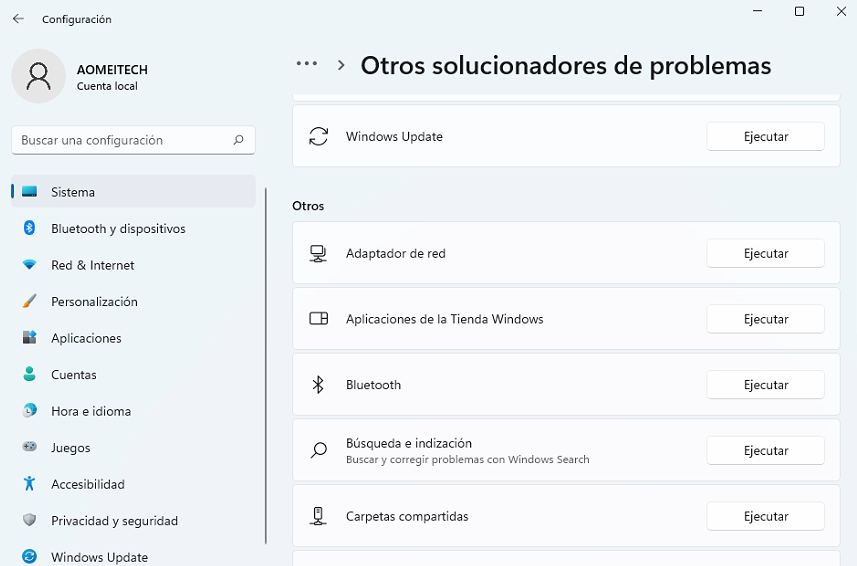Run the Adaptador de red troubleshooter
The image size is (857, 566).
[x=765, y=254]
